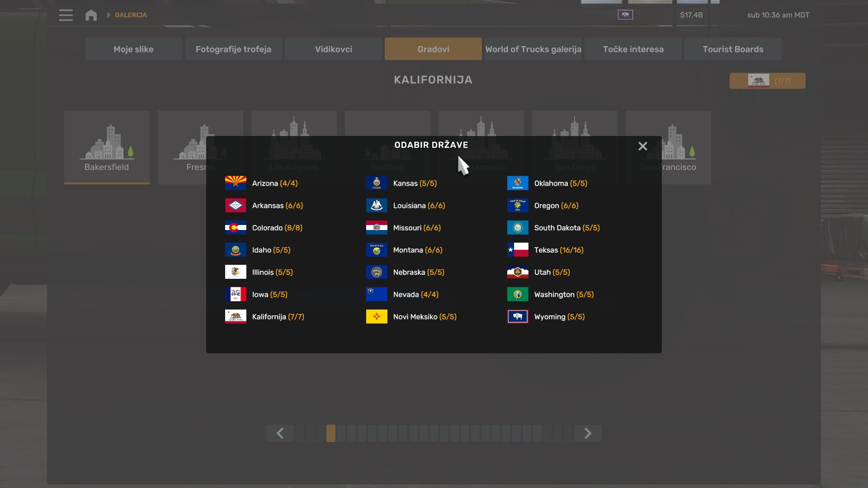Pick the Texas flag next to Teksas
Image resolution: width=868 pixels, height=488 pixels.
click(x=518, y=249)
